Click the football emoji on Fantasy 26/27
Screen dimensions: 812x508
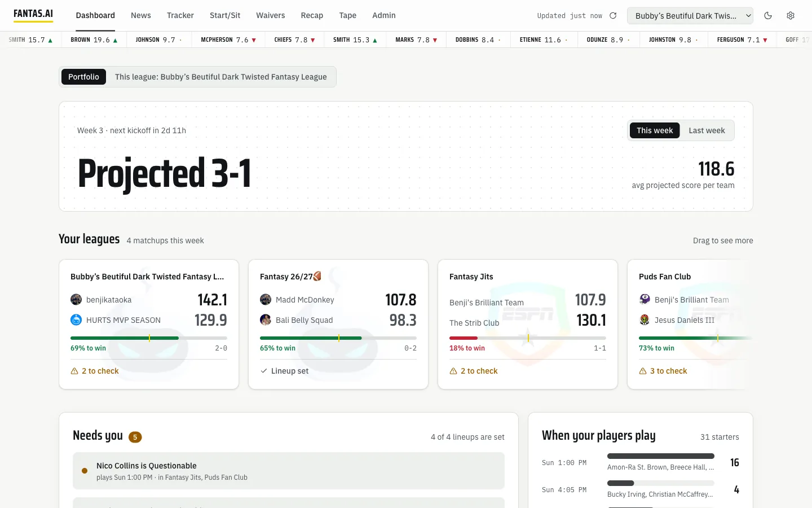(317, 276)
